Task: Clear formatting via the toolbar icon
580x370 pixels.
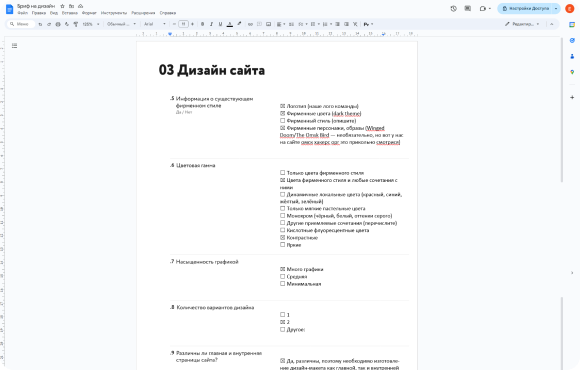Action: (355, 24)
